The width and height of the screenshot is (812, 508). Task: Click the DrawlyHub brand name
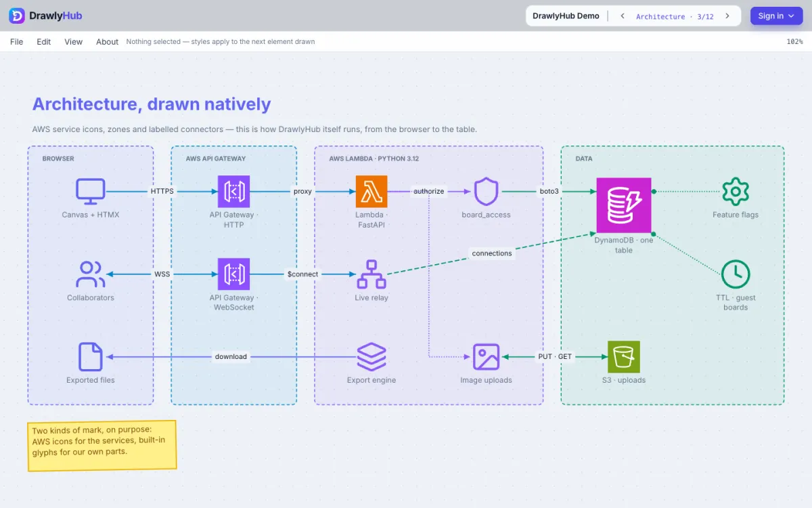56,16
